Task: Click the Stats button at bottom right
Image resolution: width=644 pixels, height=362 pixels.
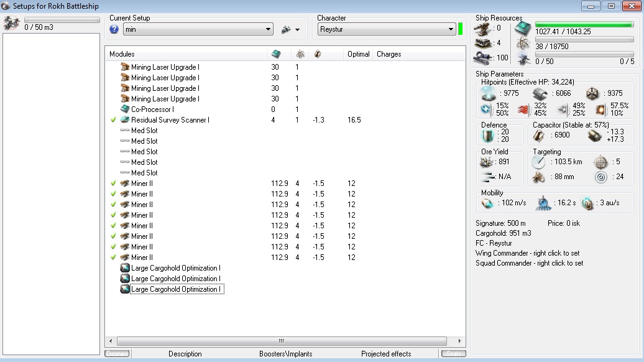Action: (x=453, y=353)
